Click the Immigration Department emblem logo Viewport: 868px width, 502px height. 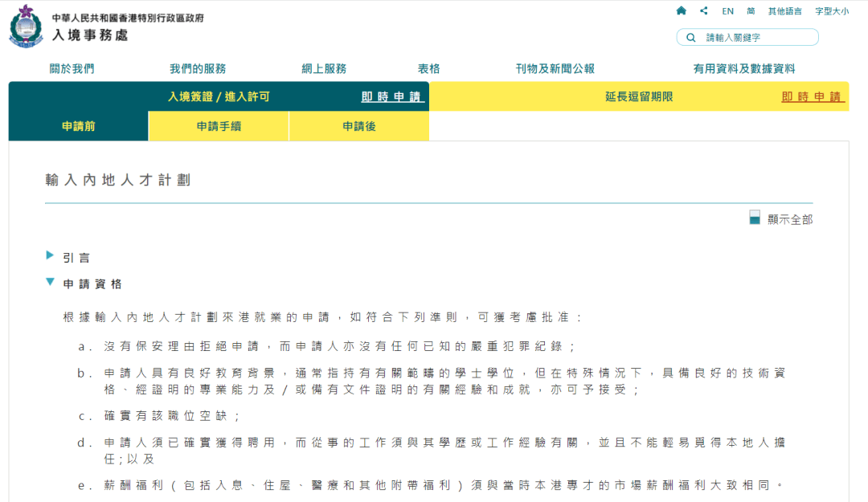point(26,26)
